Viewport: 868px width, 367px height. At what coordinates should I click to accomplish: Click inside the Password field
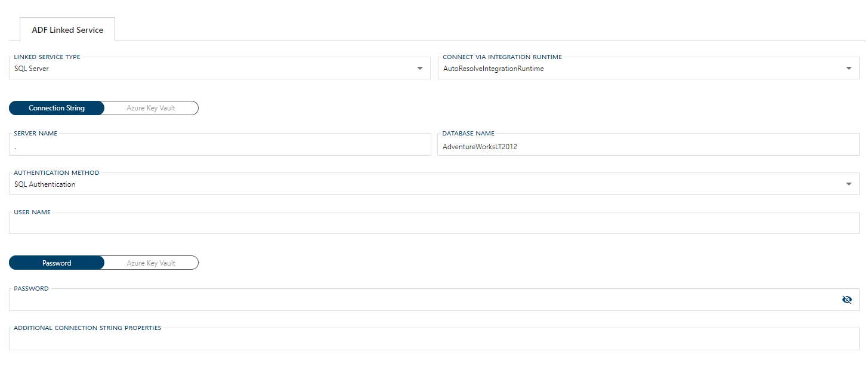point(418,300)
